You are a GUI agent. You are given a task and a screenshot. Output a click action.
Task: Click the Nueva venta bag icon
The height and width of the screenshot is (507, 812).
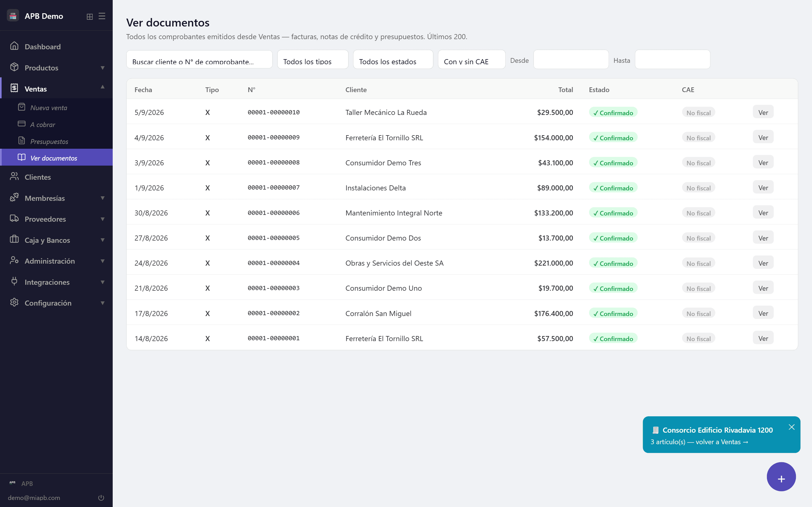(21, 107)
